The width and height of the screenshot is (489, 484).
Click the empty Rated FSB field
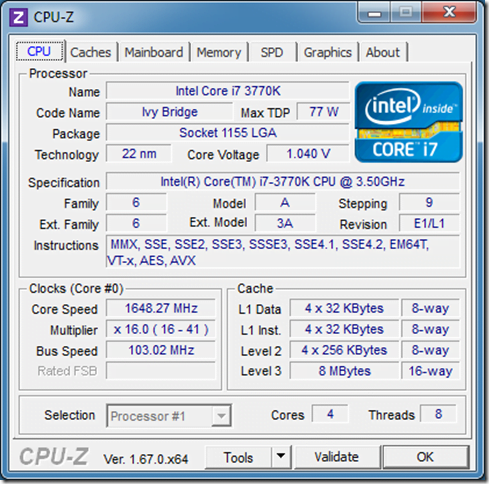(x=161, y=371)
